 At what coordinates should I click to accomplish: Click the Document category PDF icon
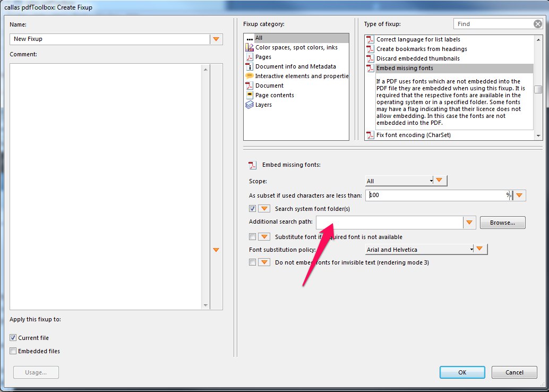[250, 86]
